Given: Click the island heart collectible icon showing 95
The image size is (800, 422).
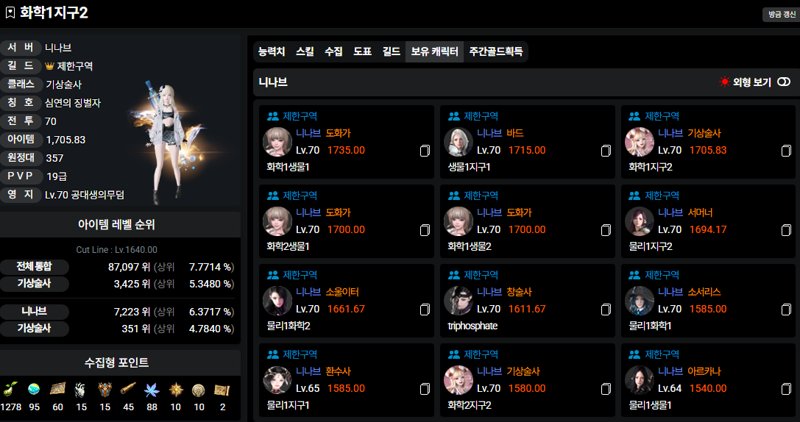Looking at the screenshot, I should pos(34,390).
